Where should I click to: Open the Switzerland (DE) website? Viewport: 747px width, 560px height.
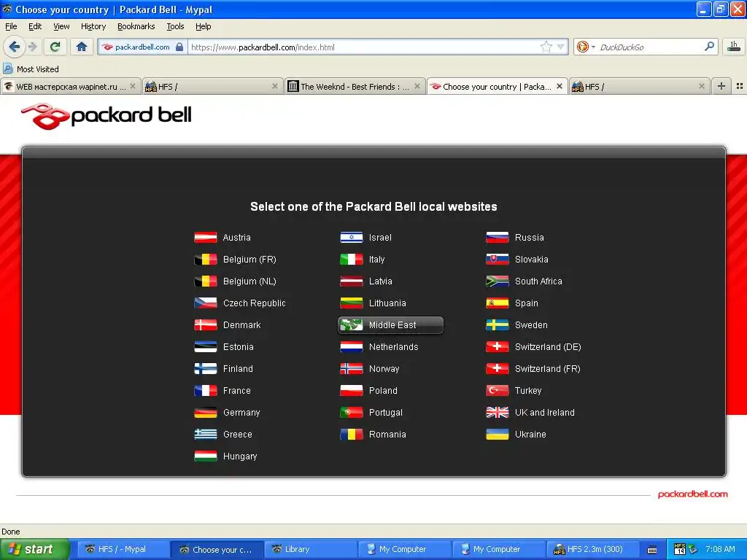(548, 346)
